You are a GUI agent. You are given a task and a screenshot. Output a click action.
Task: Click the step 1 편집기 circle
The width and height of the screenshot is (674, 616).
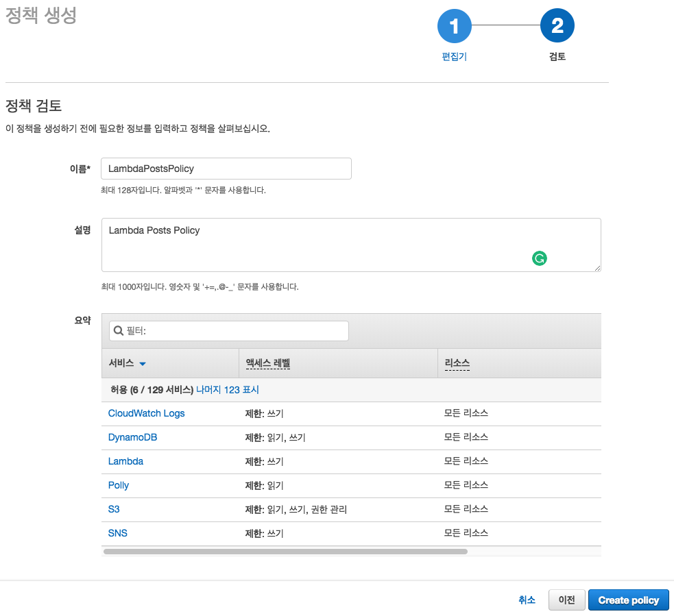(455, 26)
